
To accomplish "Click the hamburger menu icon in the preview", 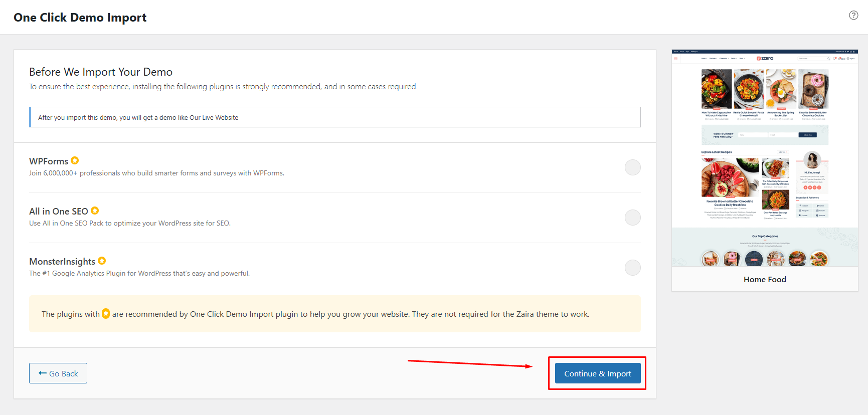I will click(675, 59).
